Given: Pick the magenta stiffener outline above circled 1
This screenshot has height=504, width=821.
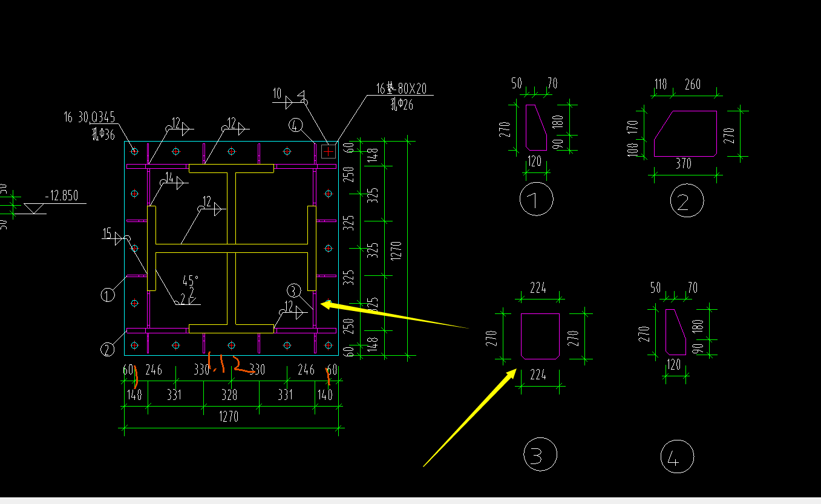Looking at the screenshot, I should coord(537,128).
